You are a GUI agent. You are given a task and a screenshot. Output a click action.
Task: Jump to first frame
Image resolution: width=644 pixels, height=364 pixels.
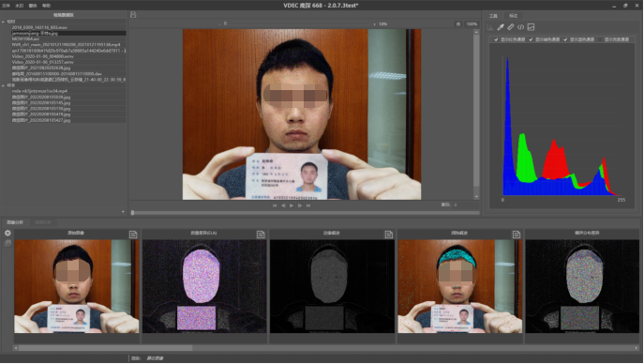pyautogui.click(x=275, y=205)
